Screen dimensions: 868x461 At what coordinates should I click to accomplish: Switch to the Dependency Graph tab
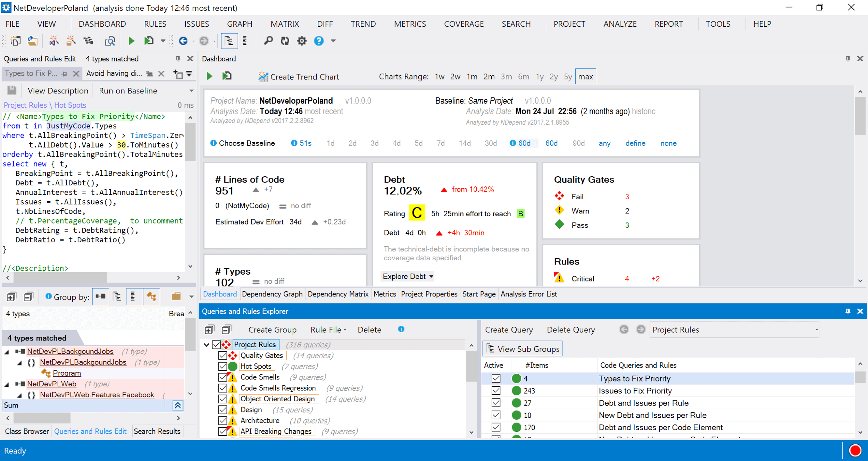point(272,294)
